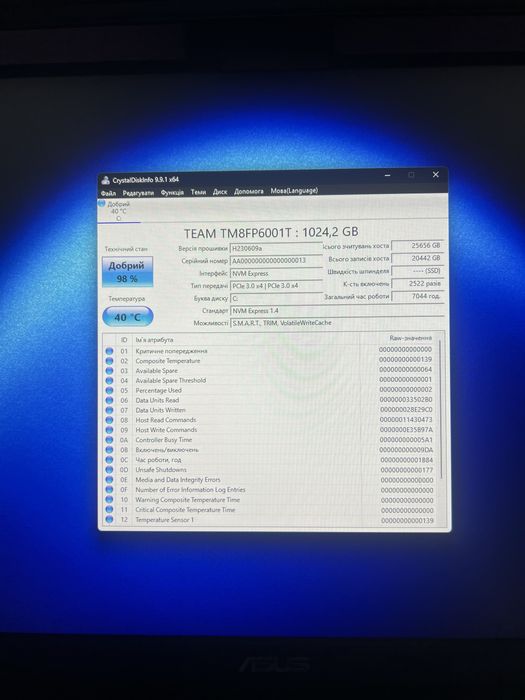525x700 pixels.
Task: Click the Ім'я атрибута column header
Action: [154, 340]
